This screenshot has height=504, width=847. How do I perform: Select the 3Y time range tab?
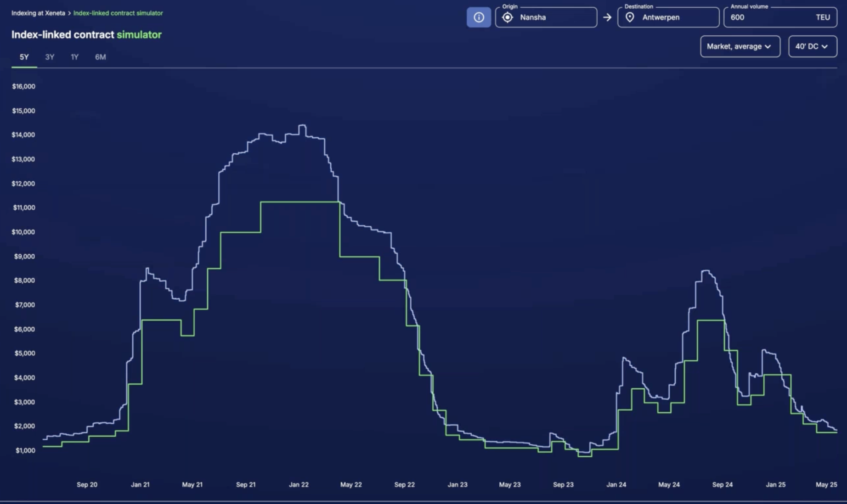click(x=50, y=57)
